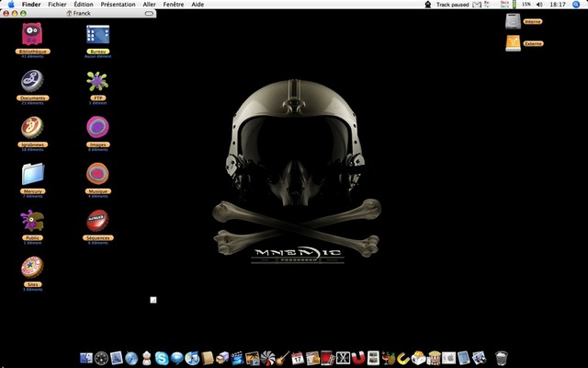Open iPhoto in the Dock

click(253, 358)
